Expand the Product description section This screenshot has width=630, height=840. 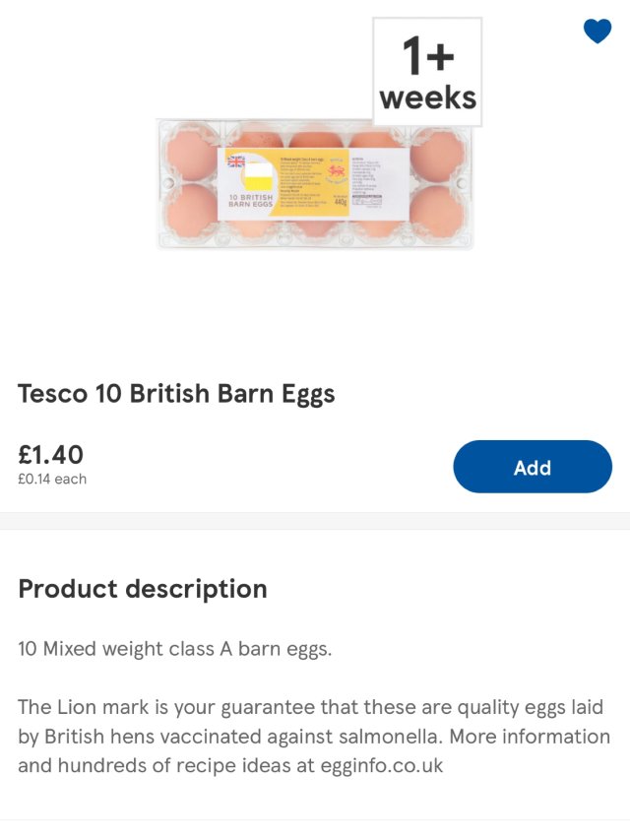[x=141, y=589]
